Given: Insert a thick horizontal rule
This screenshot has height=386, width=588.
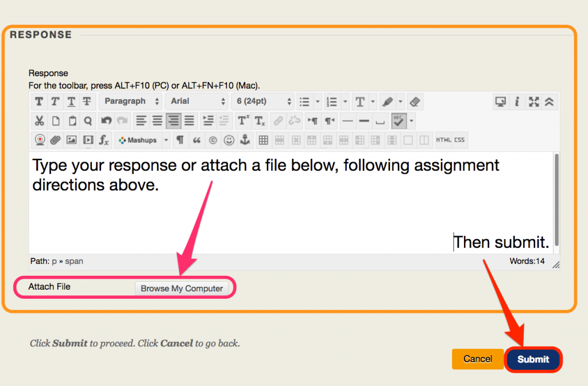Looking at the screenshot, I should click(x=363, y=121).
